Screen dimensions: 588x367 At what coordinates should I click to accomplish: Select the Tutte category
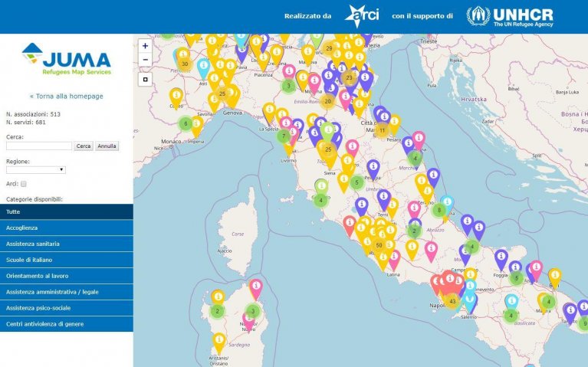66,211
